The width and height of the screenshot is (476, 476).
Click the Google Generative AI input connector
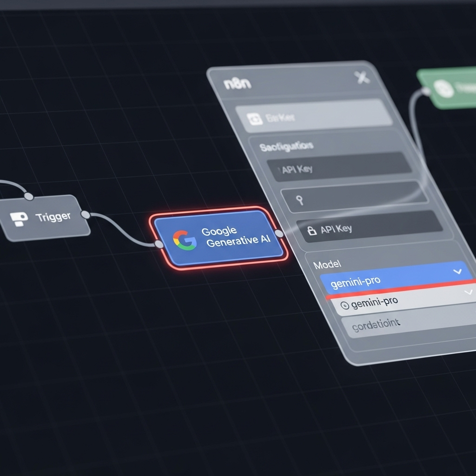pyautogui.click(x=159, y=244)
